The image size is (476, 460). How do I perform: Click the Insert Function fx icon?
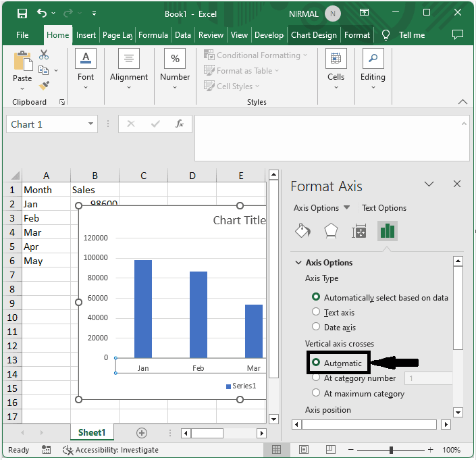click(180, 124)
